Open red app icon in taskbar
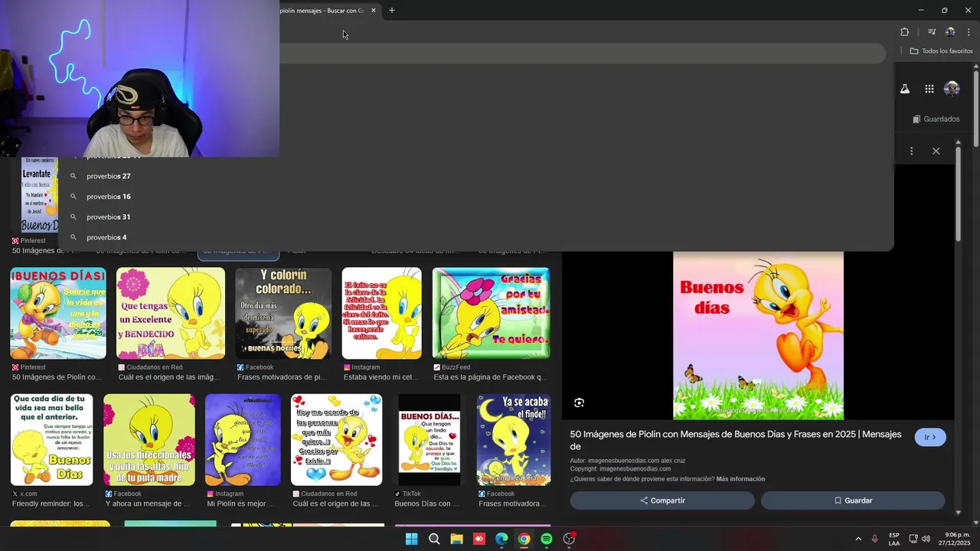Viewport: 980px width, 551px height. click(479, 539)
